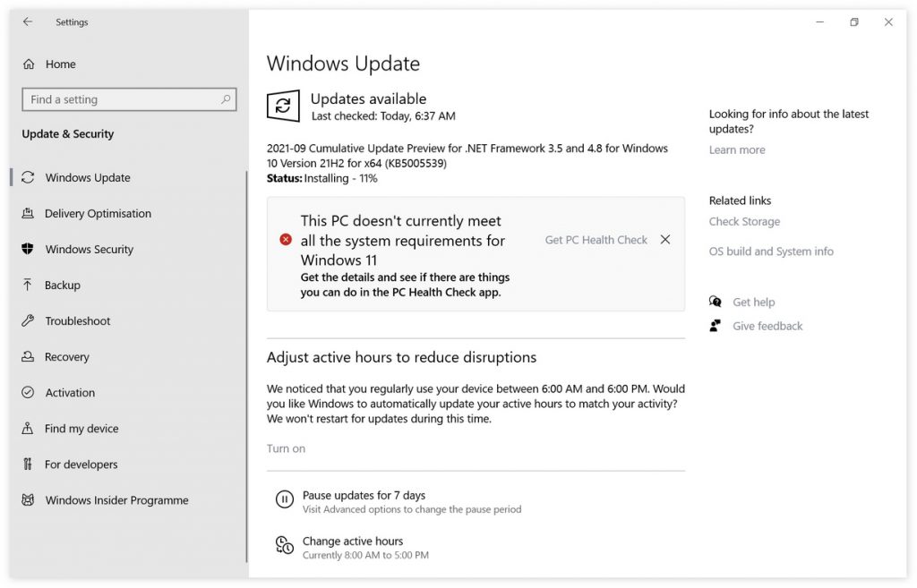917x588 pixels.
Task: Select Troubleshoot in the sidebar
Action: (78, 321)
